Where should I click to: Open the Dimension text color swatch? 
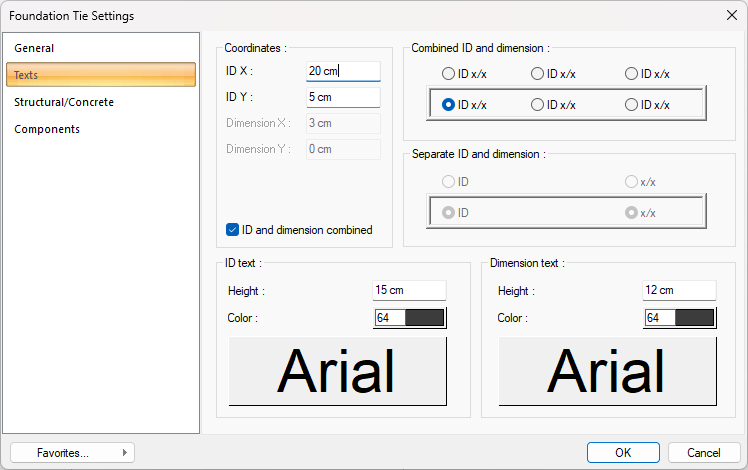pyautogui.click(x=680, y=318)
